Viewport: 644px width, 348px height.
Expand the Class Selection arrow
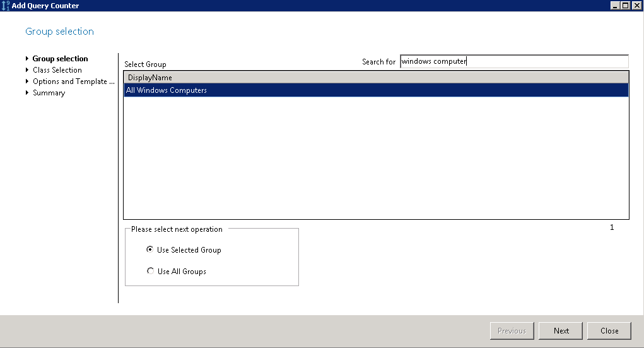click(27, 70)
